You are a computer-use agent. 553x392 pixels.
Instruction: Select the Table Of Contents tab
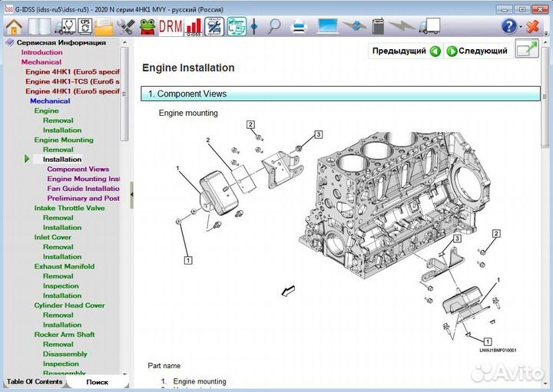point(35,381)
